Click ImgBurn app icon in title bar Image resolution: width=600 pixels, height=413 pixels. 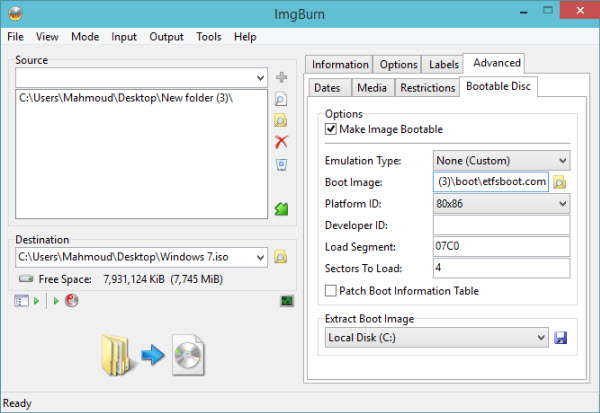(15, 13)
